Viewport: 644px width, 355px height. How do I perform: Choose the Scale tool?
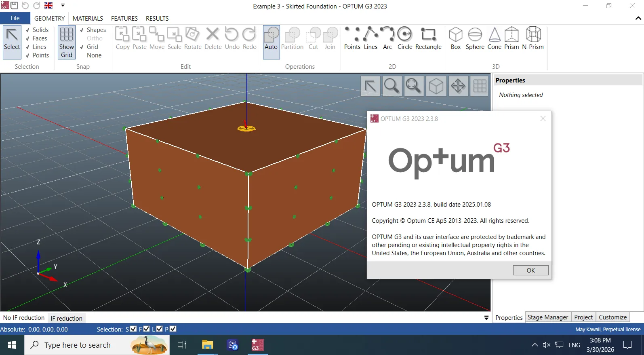(175, 38)
